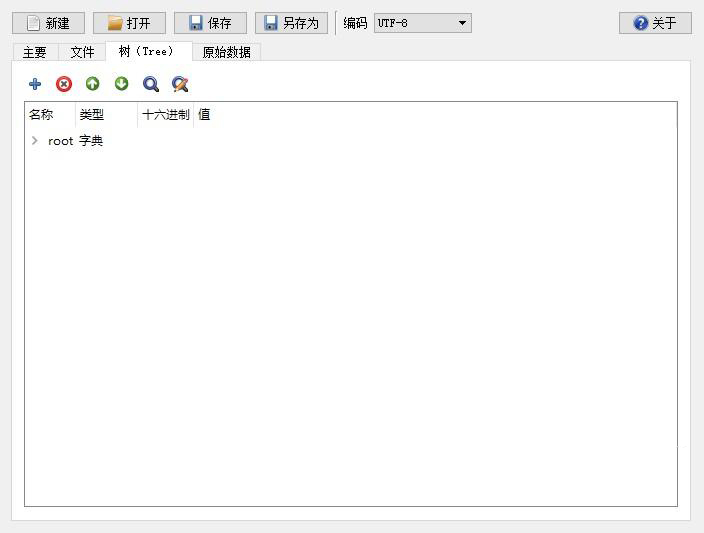Click the 值 column header
This screenshot has width=704, height=533.
coord(204,115)
